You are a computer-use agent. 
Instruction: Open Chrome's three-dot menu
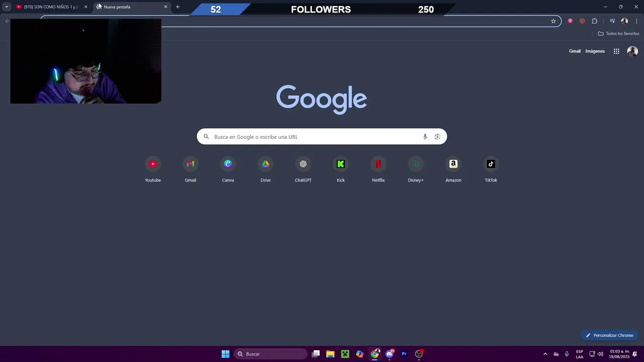(x=636, y=21)
